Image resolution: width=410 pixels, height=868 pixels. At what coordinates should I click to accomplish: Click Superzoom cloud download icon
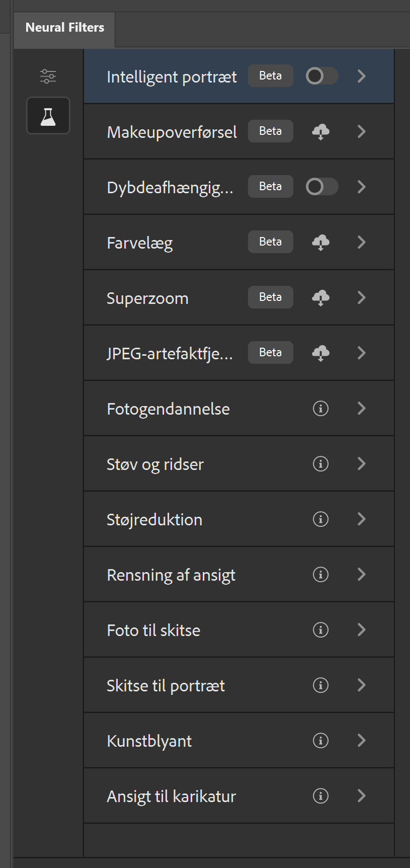click(x=320, y=298)
